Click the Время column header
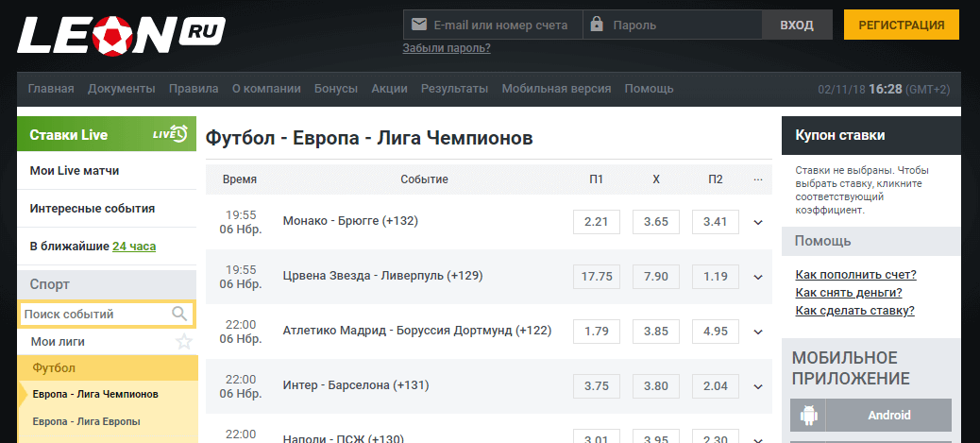980x443 pixels. click(x=240, y=179)
